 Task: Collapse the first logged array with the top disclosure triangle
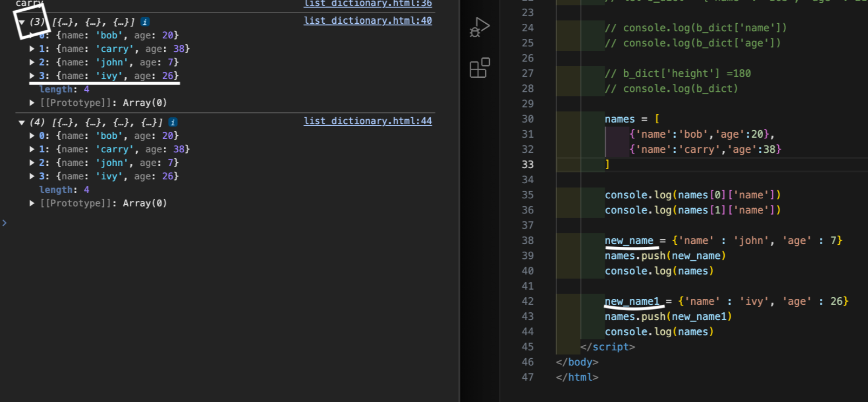tap(22, 22)
